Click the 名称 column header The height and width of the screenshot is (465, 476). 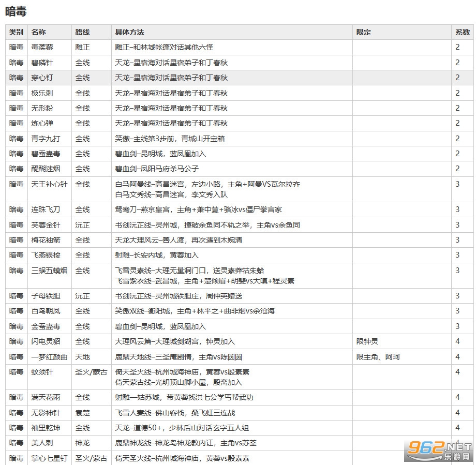50,32
